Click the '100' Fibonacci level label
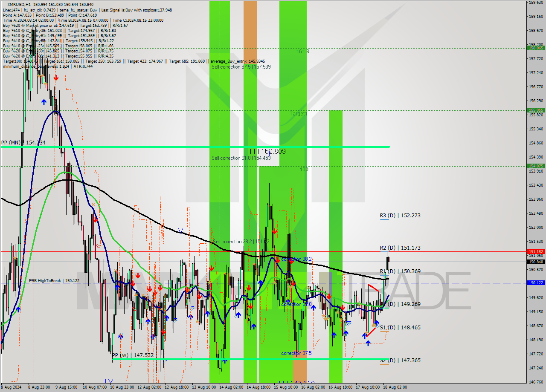Viewport: 546px width, 392px height. click(304, 170)
